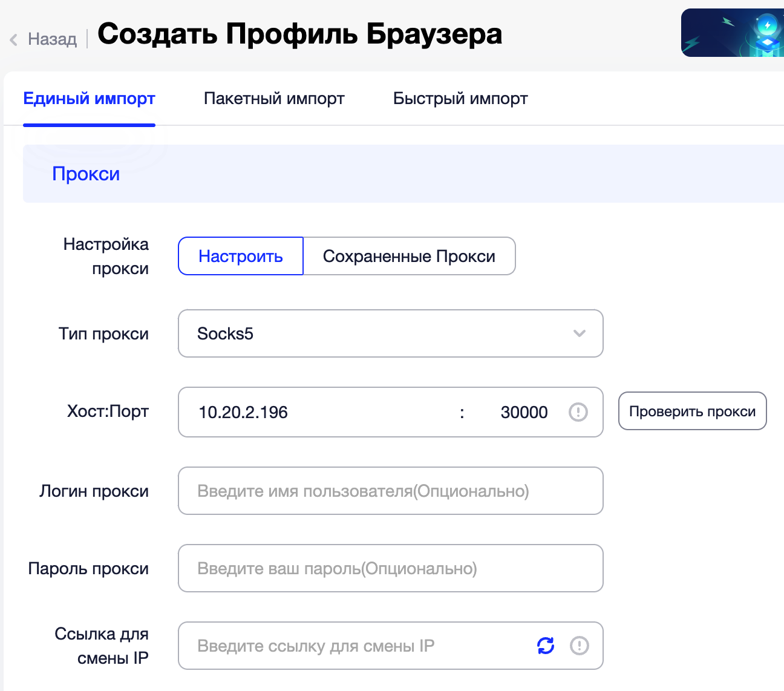Switch to Сохраненные Прокси mode
784x691 pixels.
point(409,256)
